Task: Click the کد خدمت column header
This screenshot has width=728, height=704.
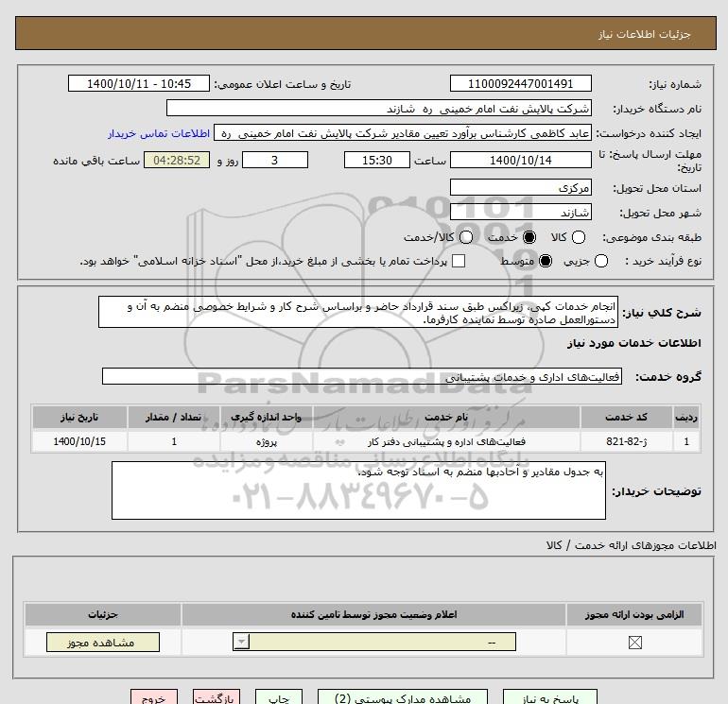Action: point(626,417)
